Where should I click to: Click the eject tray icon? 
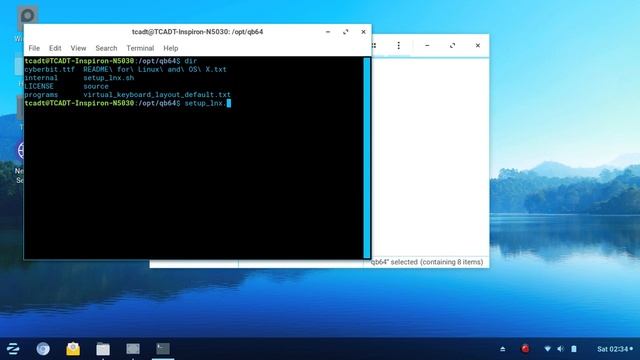[x=503, y=349]
